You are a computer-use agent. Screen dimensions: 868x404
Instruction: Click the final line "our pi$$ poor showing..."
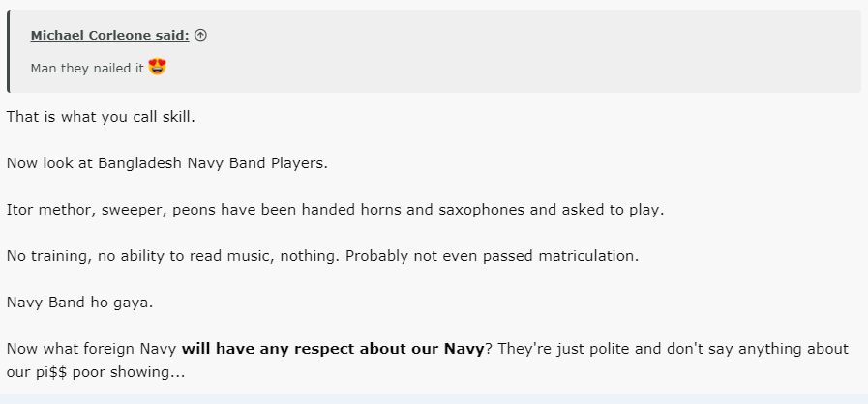96,372
